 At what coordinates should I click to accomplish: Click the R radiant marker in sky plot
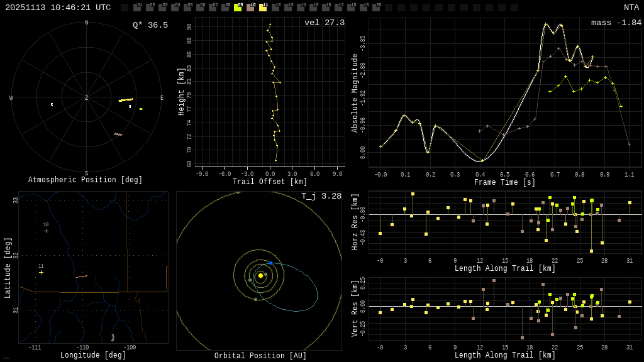(x=52, y=105)
